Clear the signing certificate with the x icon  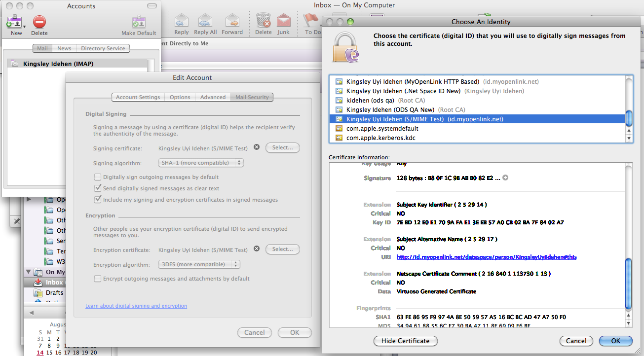click(256, 147)
